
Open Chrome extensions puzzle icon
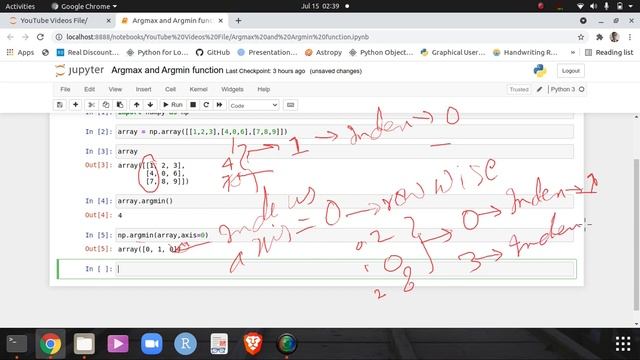[x=599, y=37]
